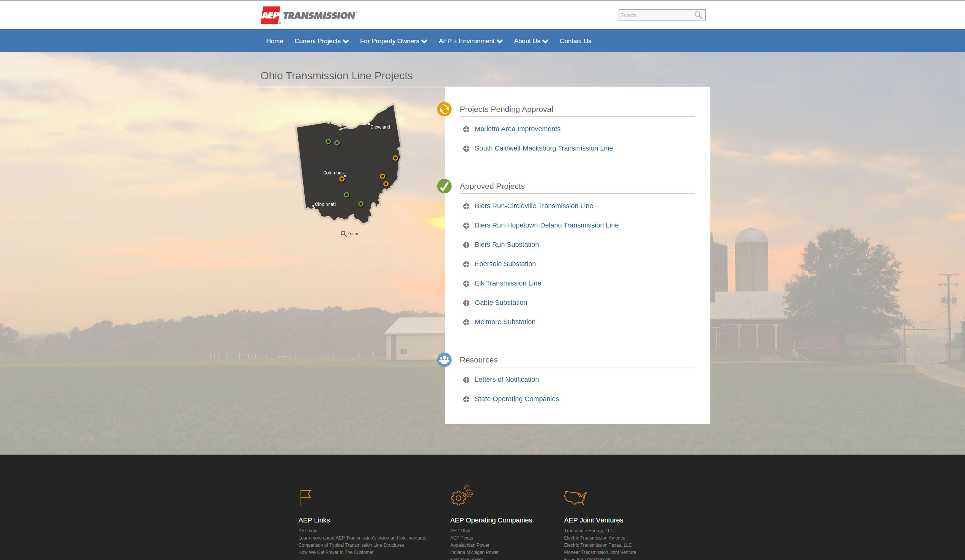Viewport: 965px width, 560px height.
Task: Click the green Approved Projects checkmark icon
Action: tap(444, 186)
